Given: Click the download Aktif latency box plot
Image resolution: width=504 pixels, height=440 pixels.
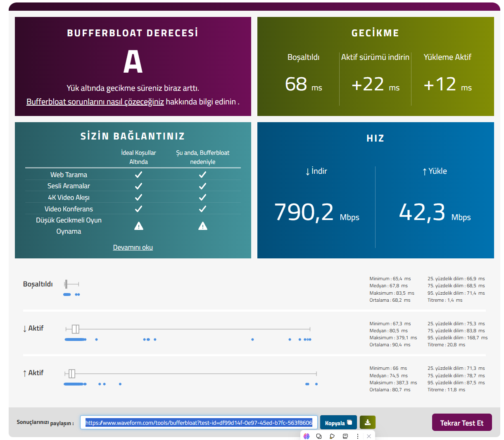Looking at the screenshot, I should pos(188,329).
